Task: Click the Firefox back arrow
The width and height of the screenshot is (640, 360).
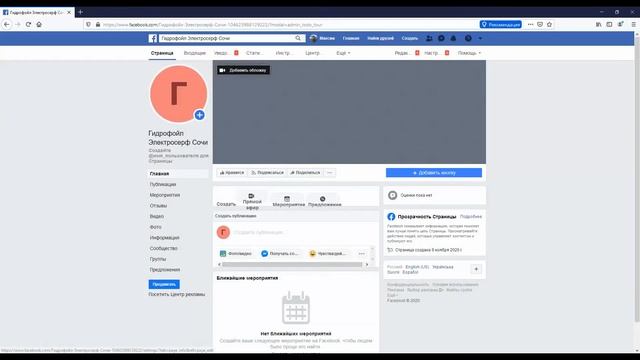Action: coord(7,24)
